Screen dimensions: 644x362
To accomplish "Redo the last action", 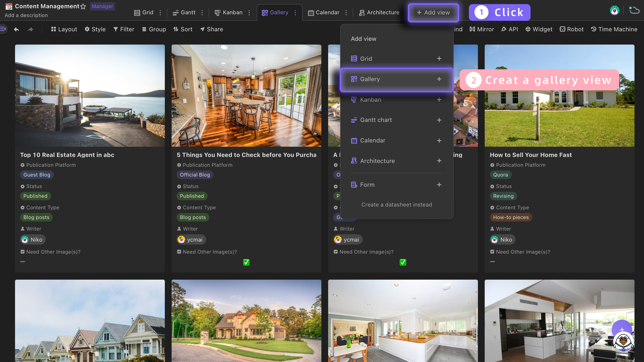I will click(x=30, y=30).
